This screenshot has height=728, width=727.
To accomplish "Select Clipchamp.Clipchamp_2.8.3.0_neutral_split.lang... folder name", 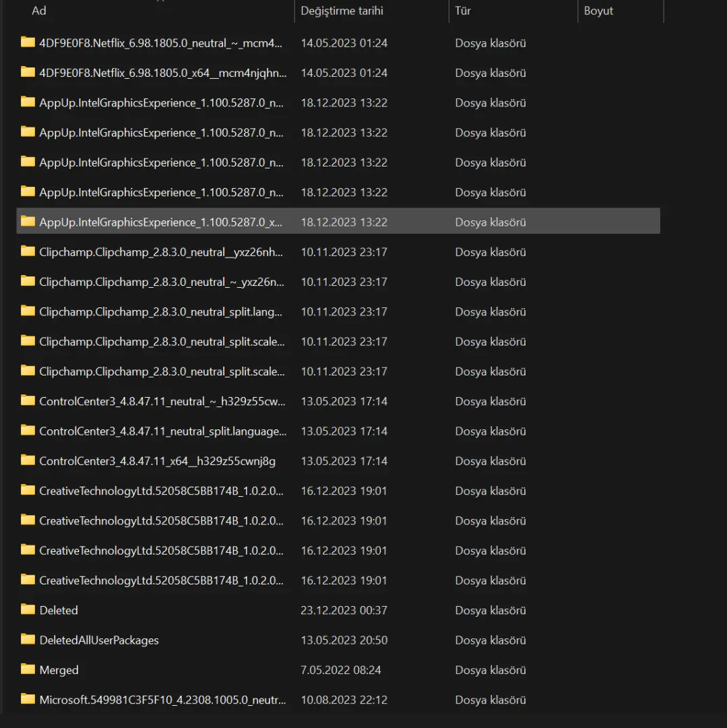I will 160,312.
